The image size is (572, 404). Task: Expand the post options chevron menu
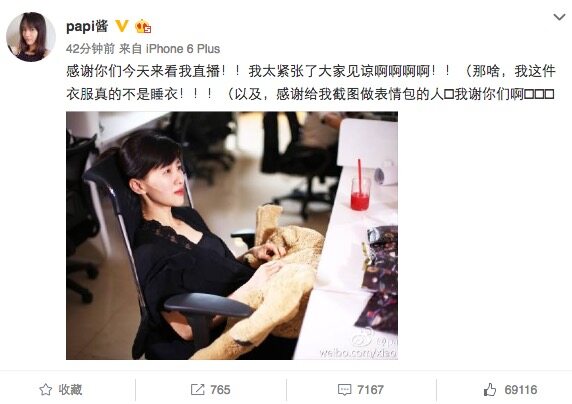click(559, 17)
